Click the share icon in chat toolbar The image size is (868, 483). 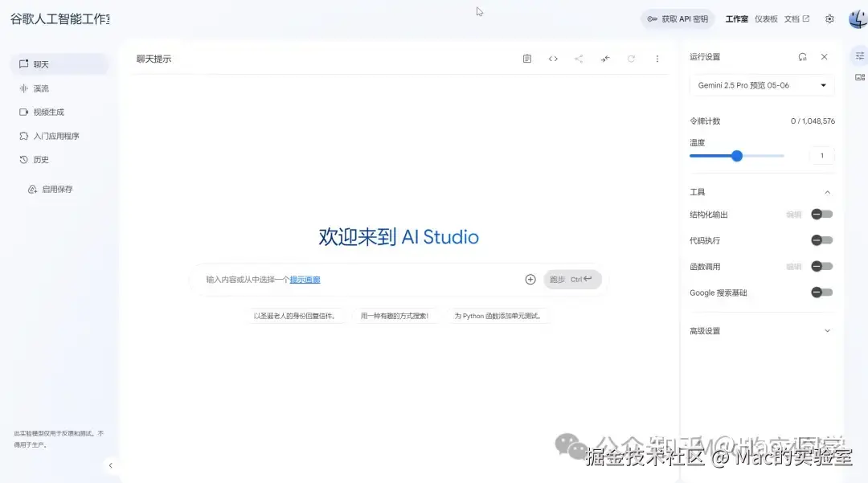(x=579, y=59)
